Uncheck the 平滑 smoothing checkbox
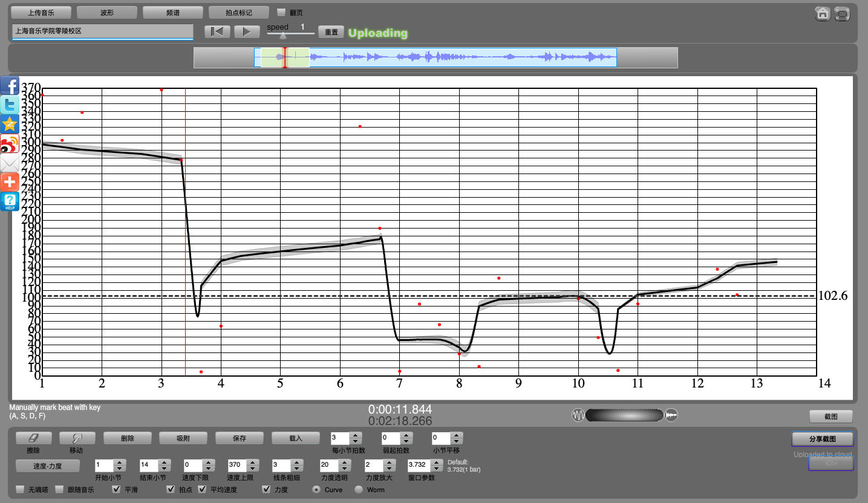Viewport: 868px width, 503px height. [117, 489]
